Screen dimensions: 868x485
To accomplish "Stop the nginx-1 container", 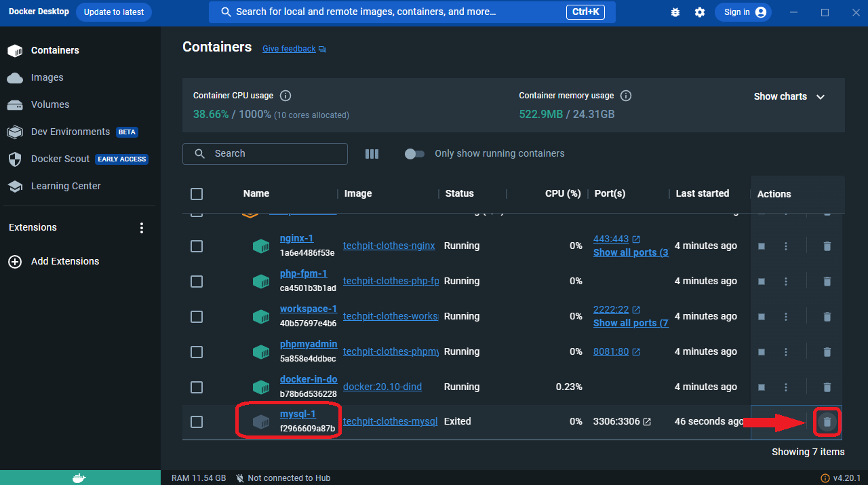I will [x=762, y=246].
